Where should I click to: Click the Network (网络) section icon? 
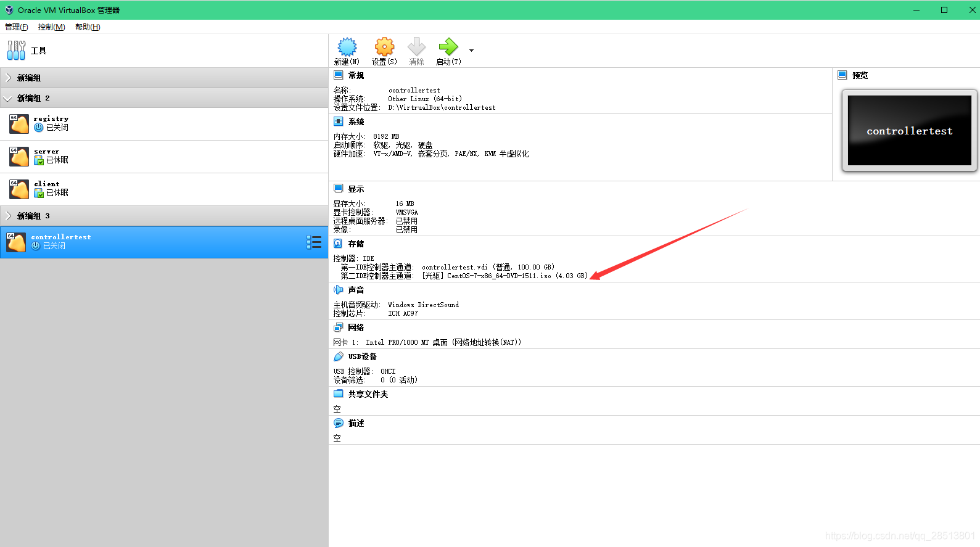(338, 327)
